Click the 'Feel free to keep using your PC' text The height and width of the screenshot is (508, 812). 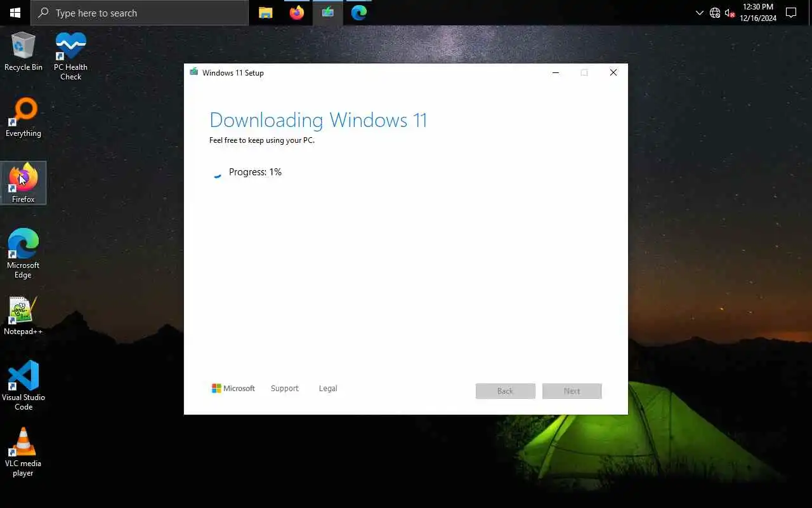point(262,140)
